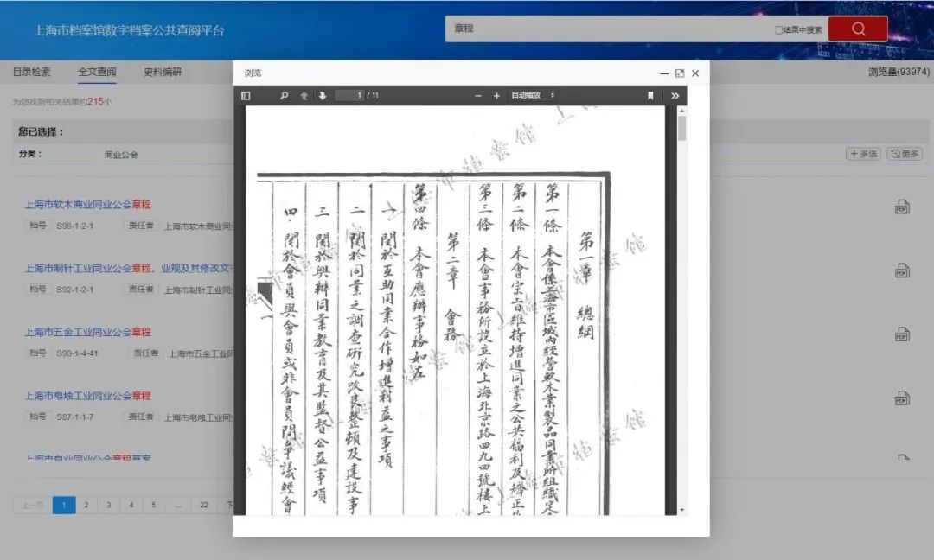Image resolution: width=934 pixels, height=560 pixels.
Task: Click the 多选 multi-select button
Action: coord(863,154)
